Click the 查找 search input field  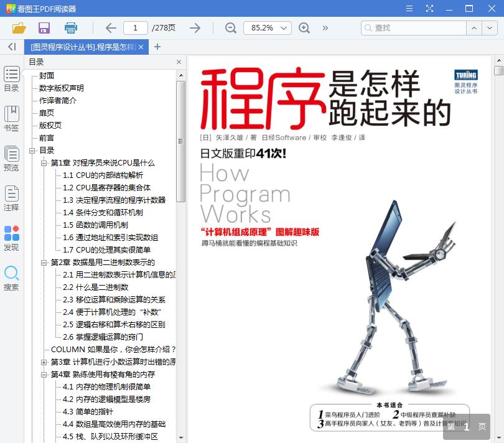tap(414, 28)
